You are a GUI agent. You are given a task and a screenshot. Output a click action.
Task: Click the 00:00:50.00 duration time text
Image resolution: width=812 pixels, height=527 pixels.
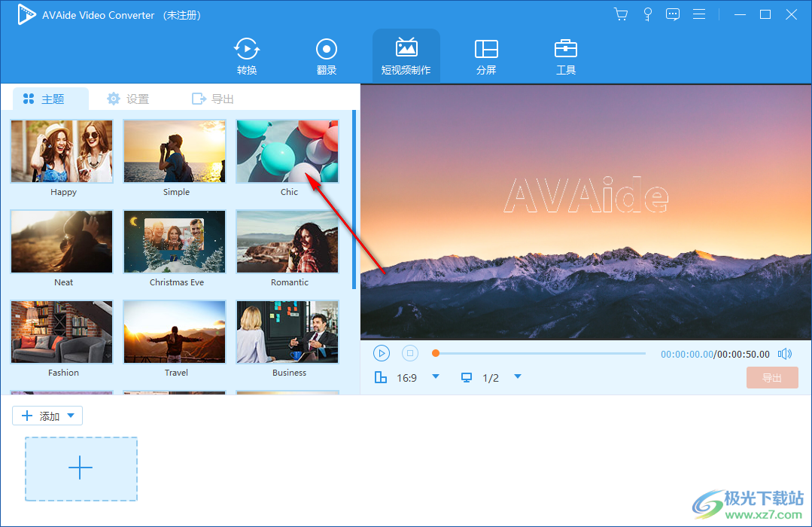(x=744, y=355)
